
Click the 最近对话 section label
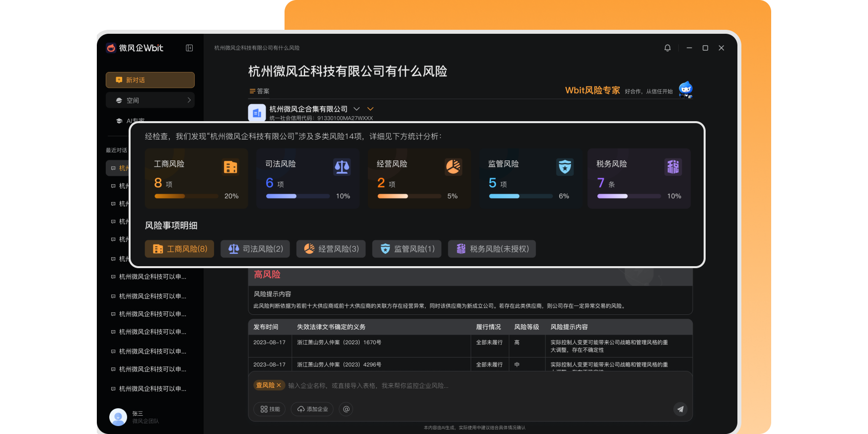[116, 150]
